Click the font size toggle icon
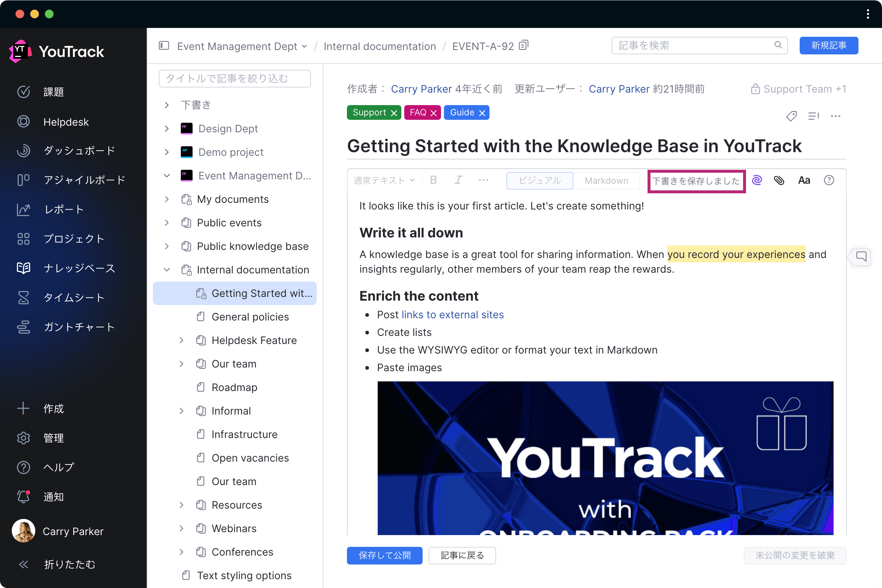 [804, 180]
